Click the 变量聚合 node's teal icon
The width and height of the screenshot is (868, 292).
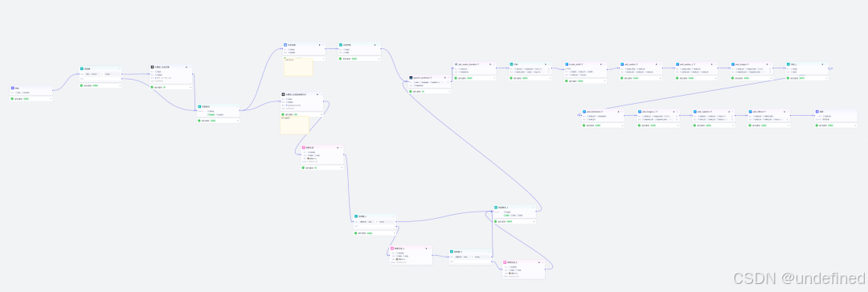(x=200, y=106)
